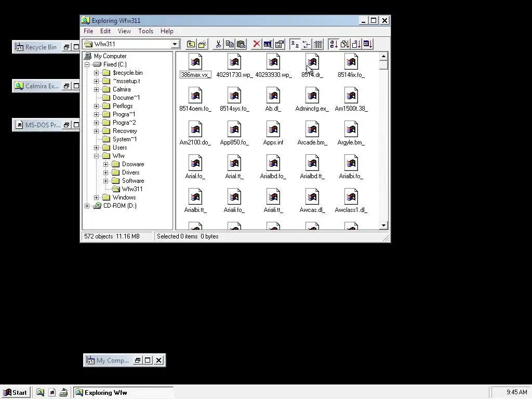Expand the Calmira folder node
Screen dimensions: 532x399
[x=96, y=89]
